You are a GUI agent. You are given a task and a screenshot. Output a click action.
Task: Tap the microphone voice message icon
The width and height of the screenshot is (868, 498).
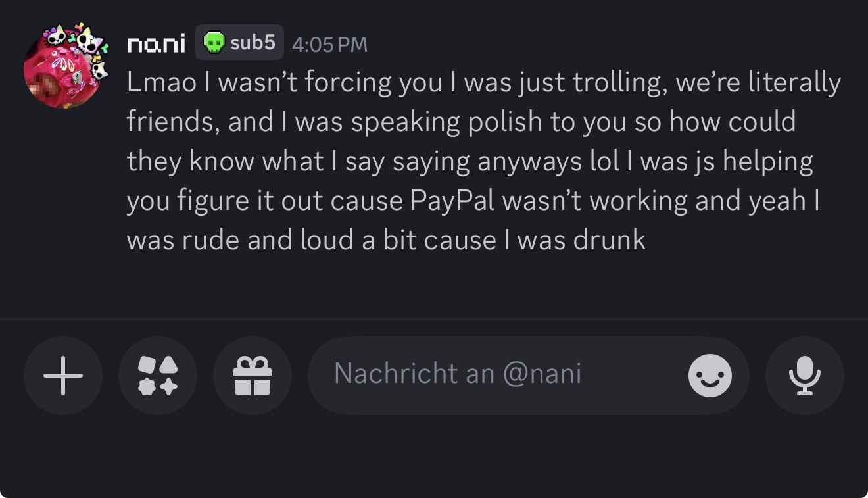pyautogui.click(x=804, y=376)
